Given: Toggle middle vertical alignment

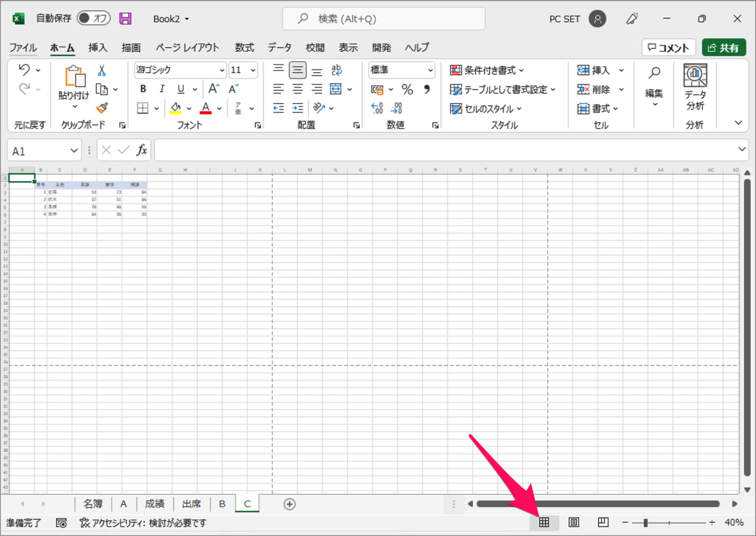Looking at the screenshot, I should 298,70.
